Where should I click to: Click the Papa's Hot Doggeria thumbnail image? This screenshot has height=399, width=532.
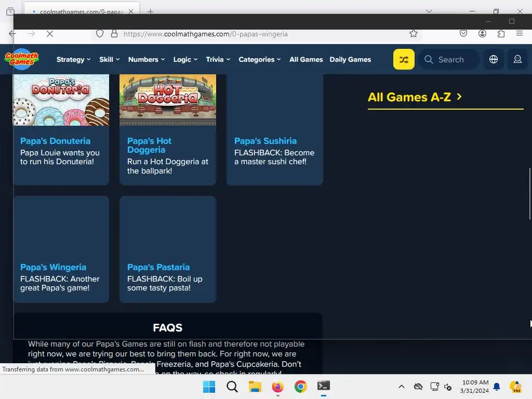click(x=168, y=100)
